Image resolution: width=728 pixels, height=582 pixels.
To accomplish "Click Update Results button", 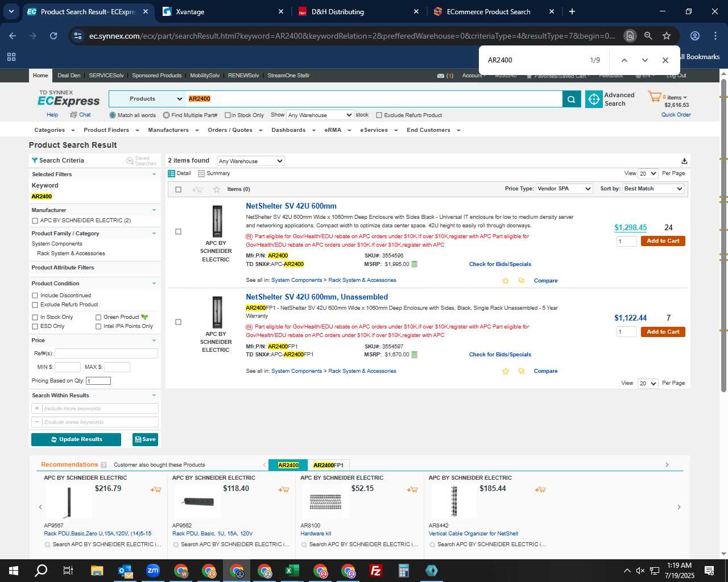I will click(x=76, y=439).
